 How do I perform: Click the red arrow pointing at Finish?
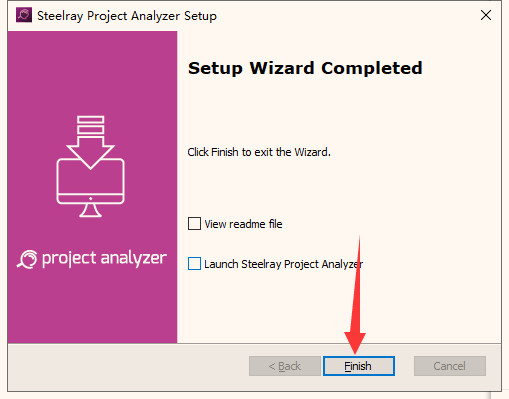[356, 295]
